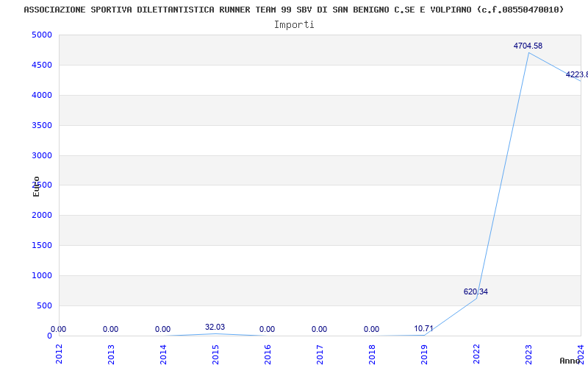This screenshot has width=588, height=368.
Task: Select the 2015 x-axis year label
Action: coord(215,355)
